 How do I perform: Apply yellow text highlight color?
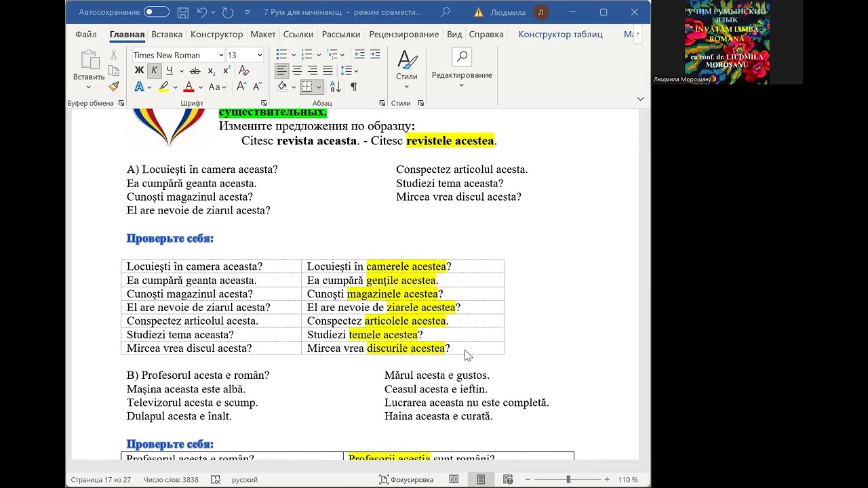point(163,87)
